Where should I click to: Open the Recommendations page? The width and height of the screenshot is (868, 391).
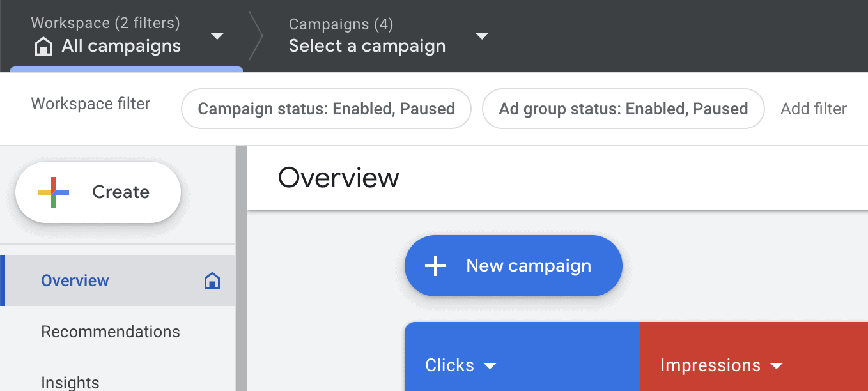tap(111, 332)
